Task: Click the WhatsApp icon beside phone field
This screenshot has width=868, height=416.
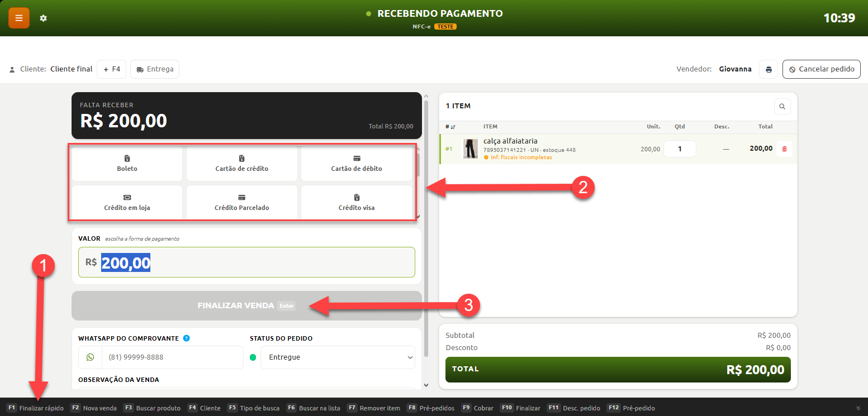Action: 91,357
